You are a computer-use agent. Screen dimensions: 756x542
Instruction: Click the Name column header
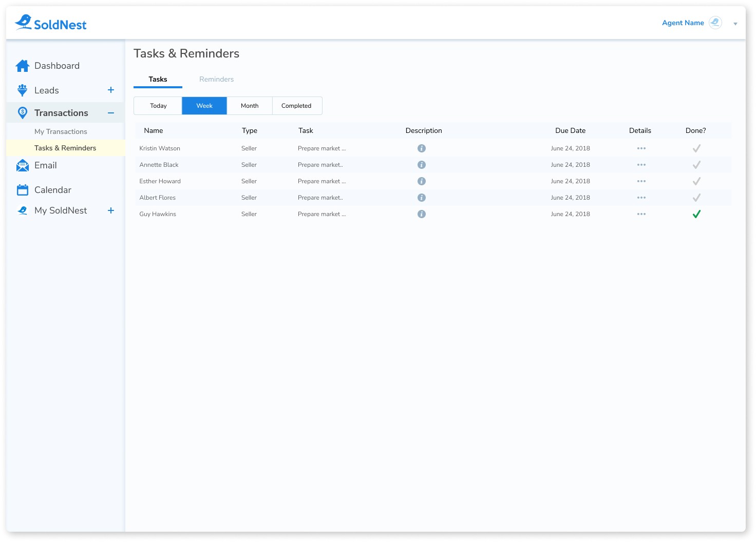154,130
